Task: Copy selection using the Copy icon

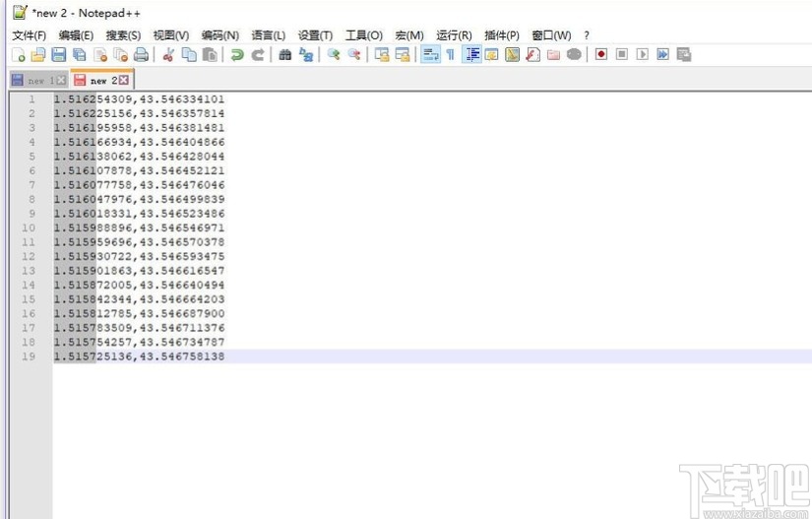Action: [x=189, y=54]
